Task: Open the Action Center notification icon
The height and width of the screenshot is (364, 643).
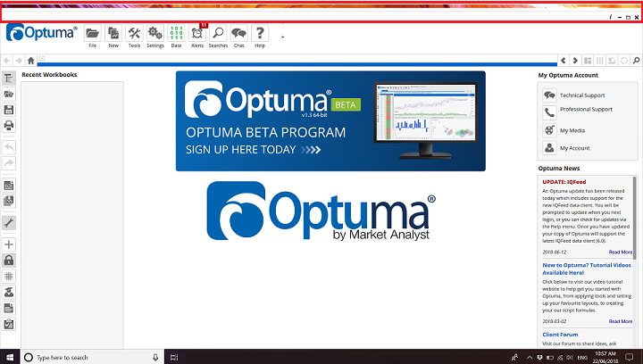Action: (x=630, y=357)
